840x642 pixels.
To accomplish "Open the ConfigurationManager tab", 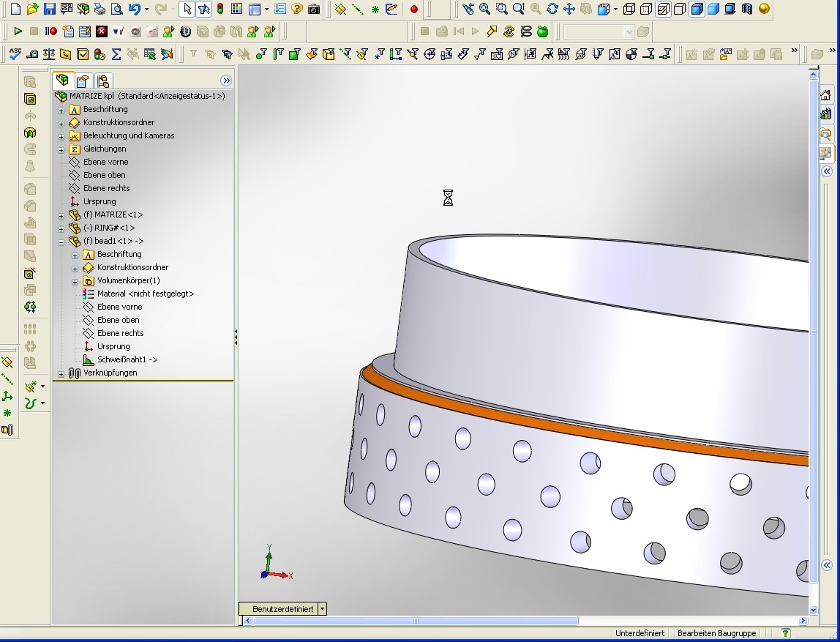I will coord(102,81).
